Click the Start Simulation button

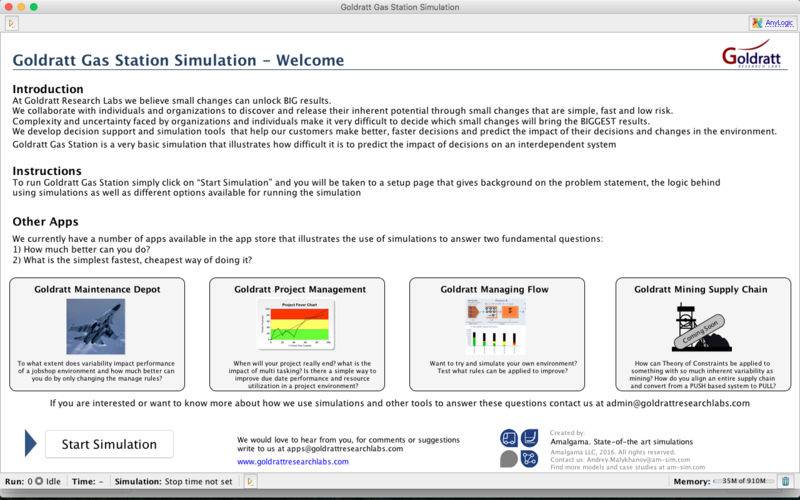pos(109,444)
